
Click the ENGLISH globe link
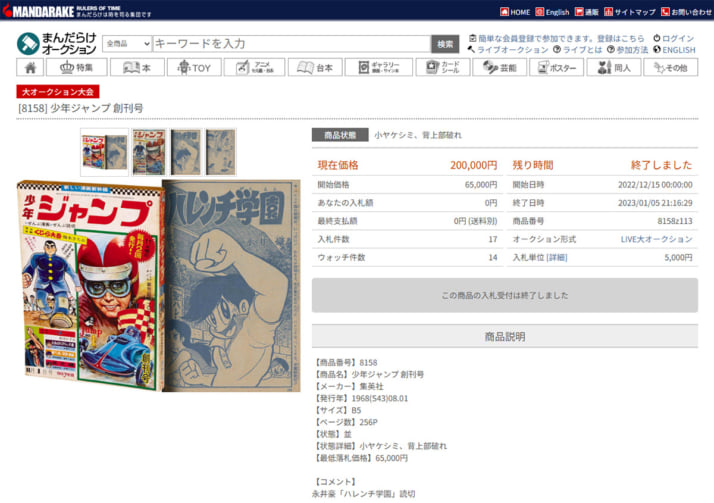click(674, 50)
